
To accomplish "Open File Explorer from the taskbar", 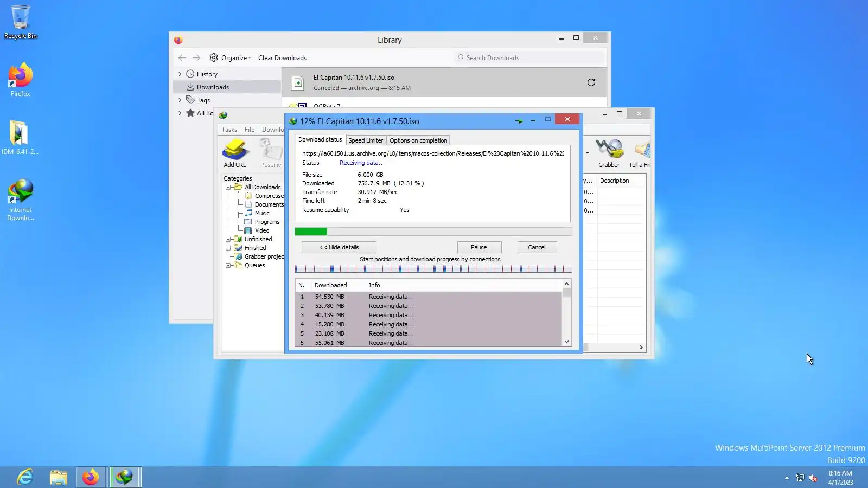I will click(58, 477).
